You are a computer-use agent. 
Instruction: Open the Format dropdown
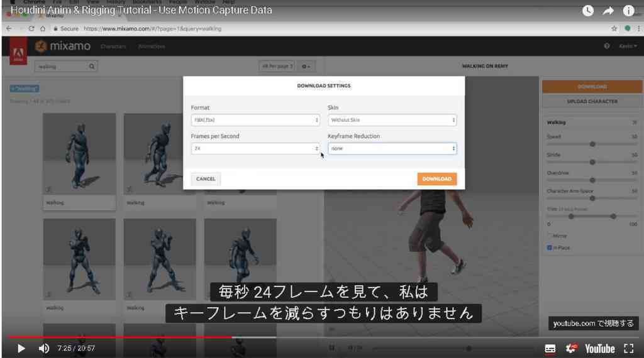[x=255, y=120]
